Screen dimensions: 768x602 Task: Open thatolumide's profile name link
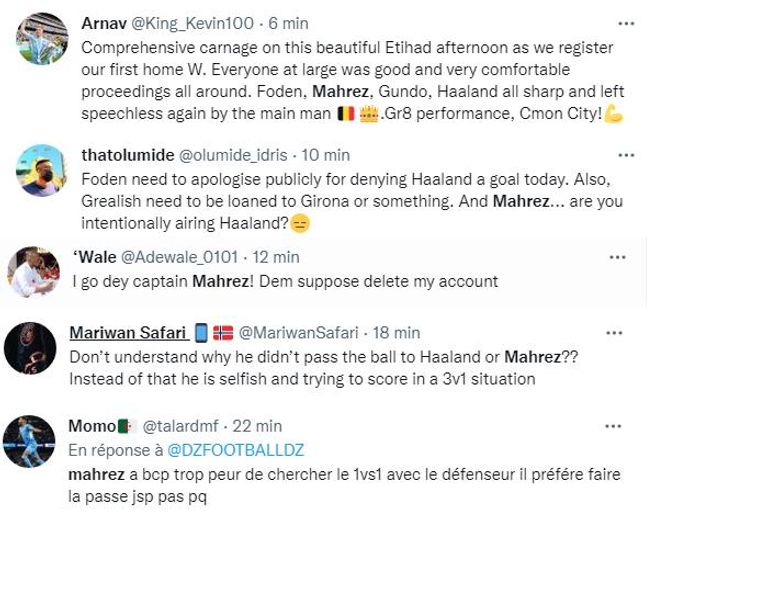(x=127, y=155)
